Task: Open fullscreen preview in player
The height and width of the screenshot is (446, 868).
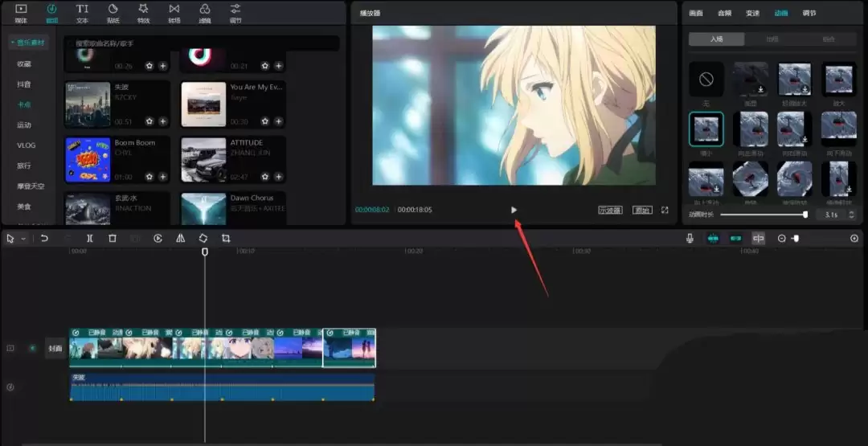Action: (x=665, y=210)
